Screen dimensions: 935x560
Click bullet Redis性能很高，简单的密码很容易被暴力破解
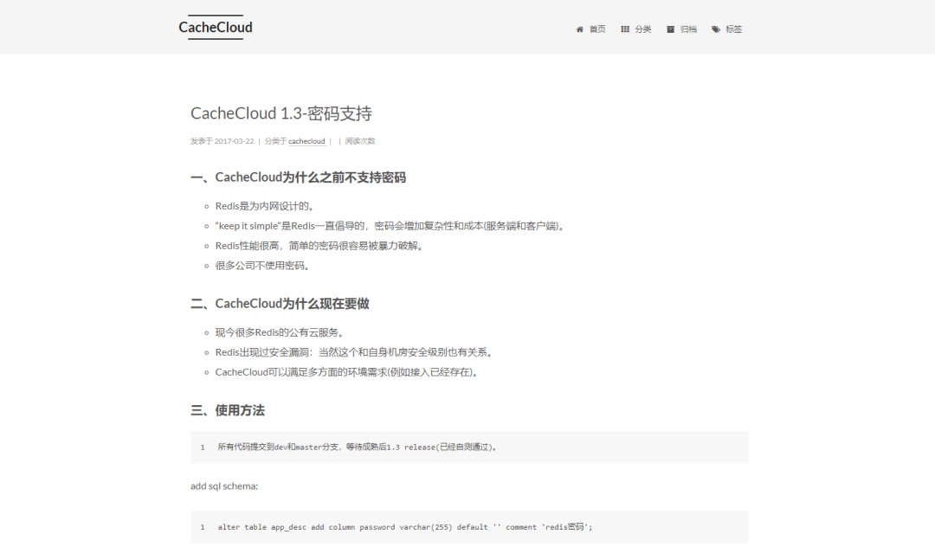[x=319, y=246]
